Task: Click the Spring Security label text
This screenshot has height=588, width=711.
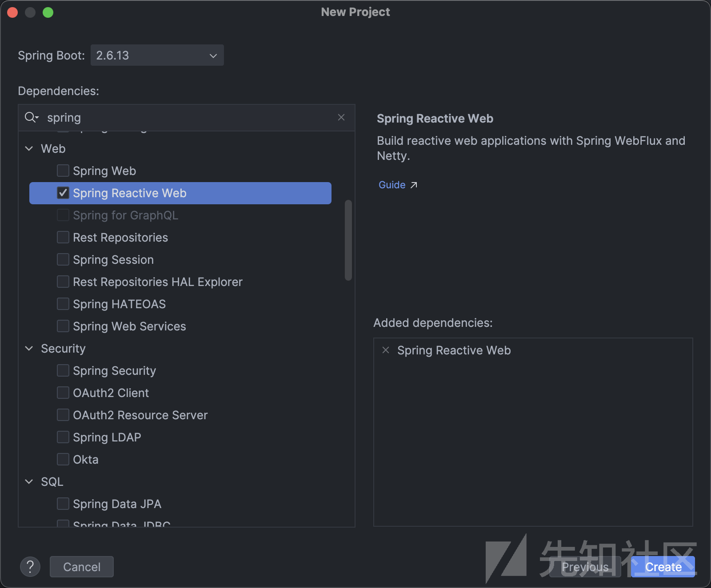Action: coord(115,371)
